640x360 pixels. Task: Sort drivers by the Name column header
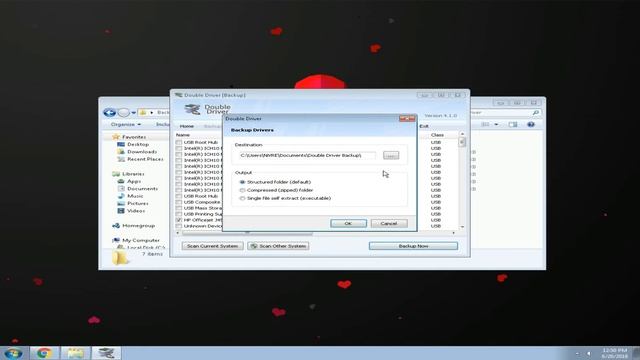point(183,135)
